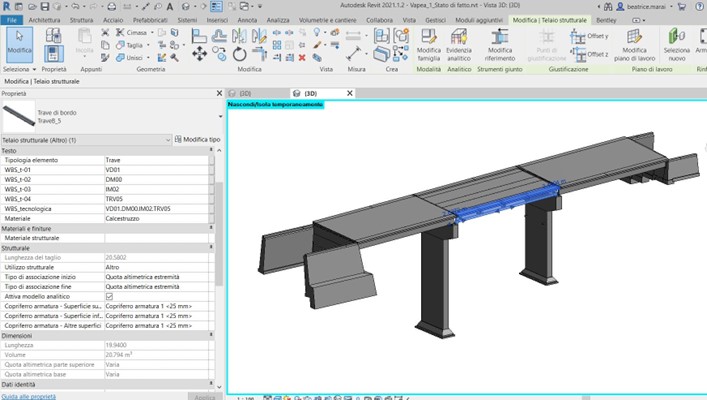Viewport: 707px width, 400px height.
Task: Switch to the first {3D} view tab
Action: 245,93
